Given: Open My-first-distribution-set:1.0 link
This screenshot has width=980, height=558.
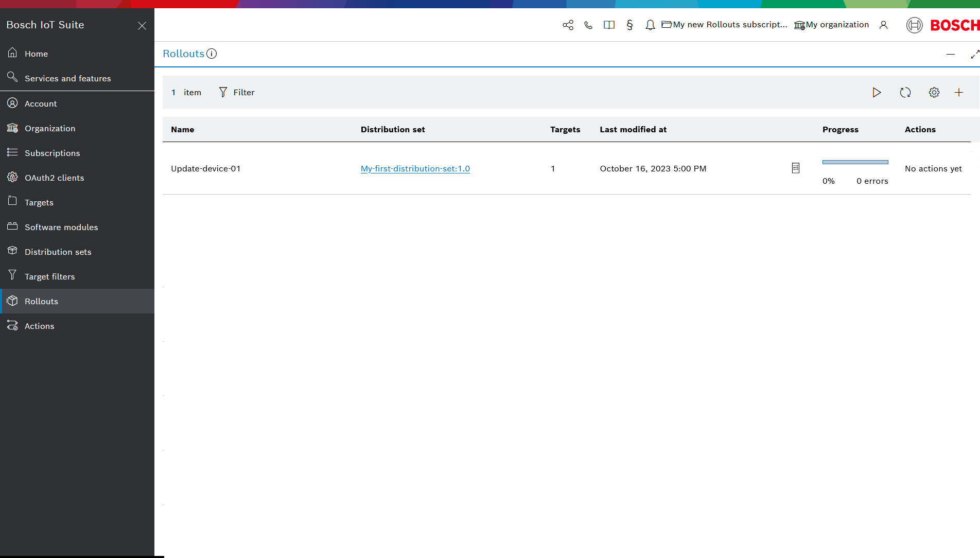Looking at the screenshot, I should click(x=415, y=168).
